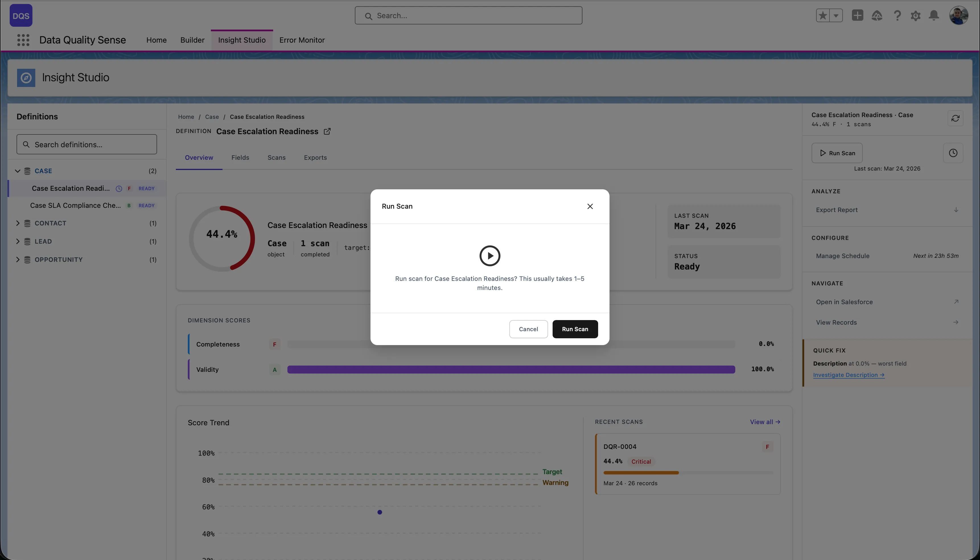Image resolution: width=980 pixels, height=560 pixels.
Task: Open the external link icon next to definition title
Action: click(327, 131)
